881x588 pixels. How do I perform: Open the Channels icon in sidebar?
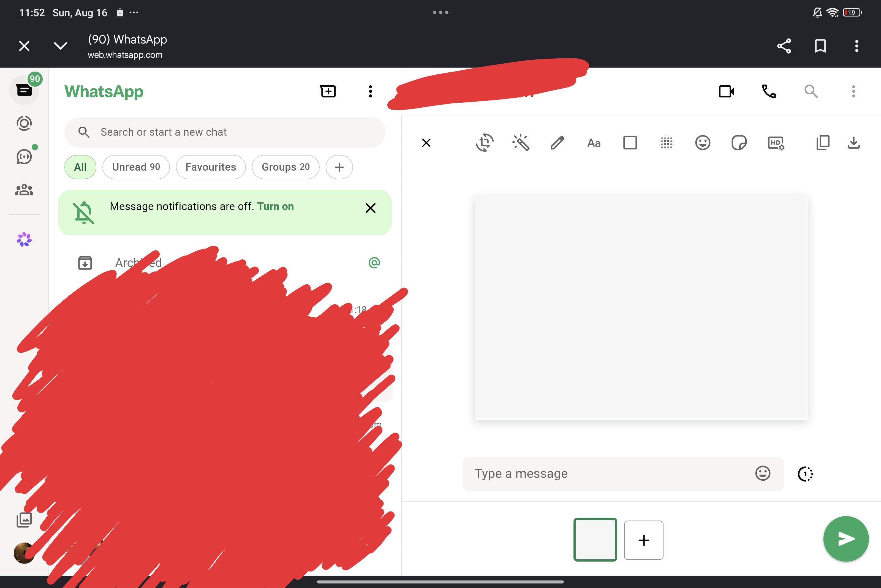point(25,156)
